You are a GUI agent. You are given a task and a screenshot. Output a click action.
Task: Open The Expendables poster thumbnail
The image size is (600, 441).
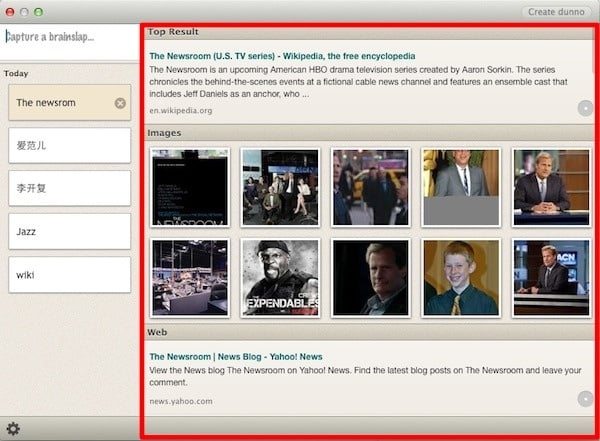[280, 277]
